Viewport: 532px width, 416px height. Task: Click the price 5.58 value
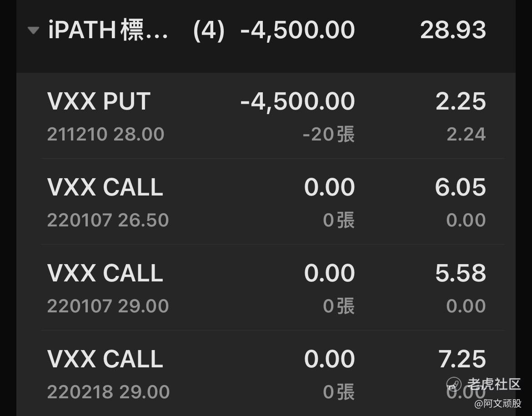pos(461,273)
